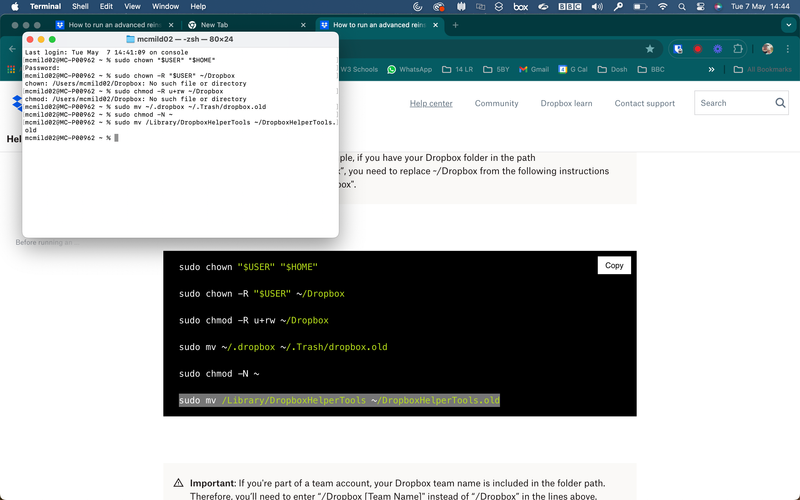
Task: Click the bookmark star in the address bar
Action: click(650, 48)
